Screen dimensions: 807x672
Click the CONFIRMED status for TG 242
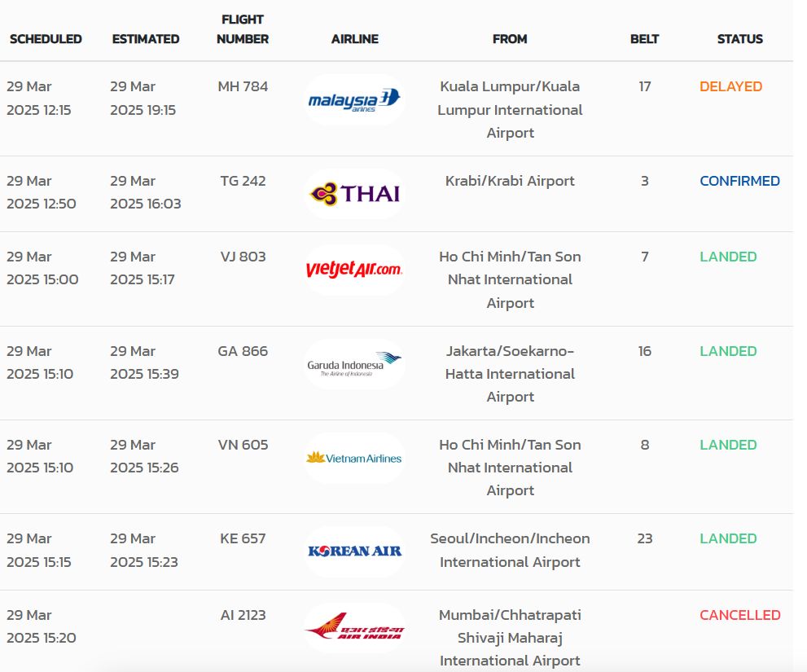pos(739,181)
